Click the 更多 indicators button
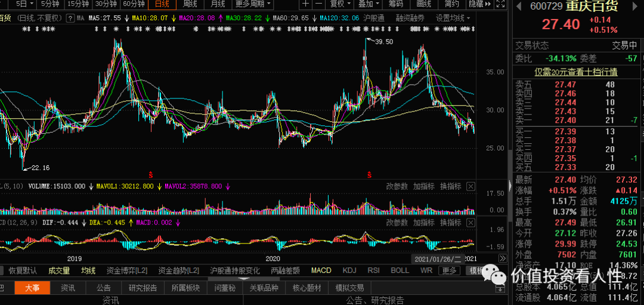Screen dimensions: 644x305 [449, 270]
